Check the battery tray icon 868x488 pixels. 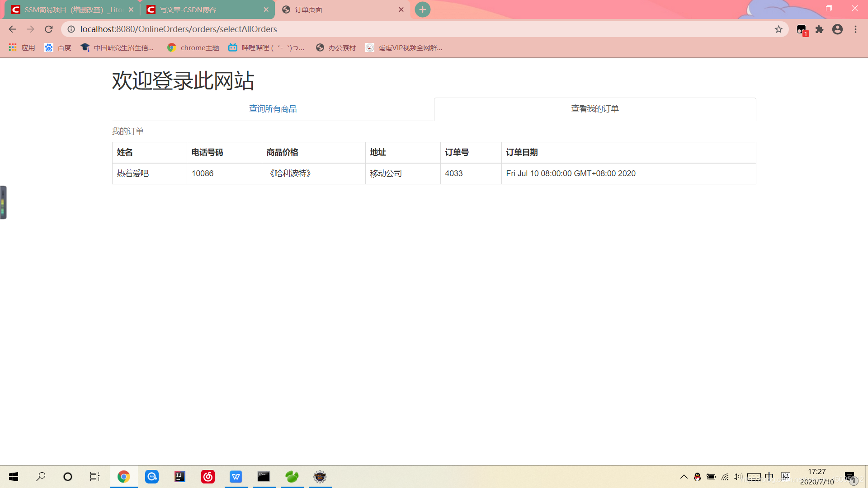[711, 477]
